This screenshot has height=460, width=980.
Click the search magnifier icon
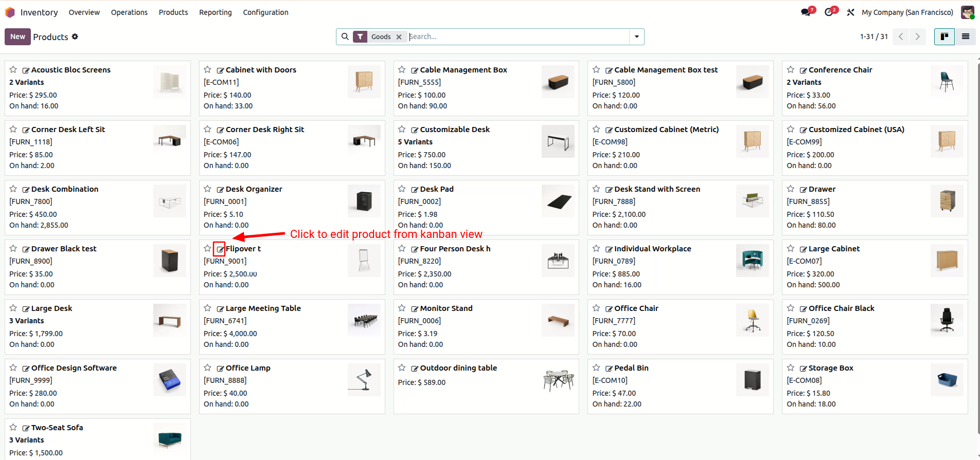coord(345,36)
